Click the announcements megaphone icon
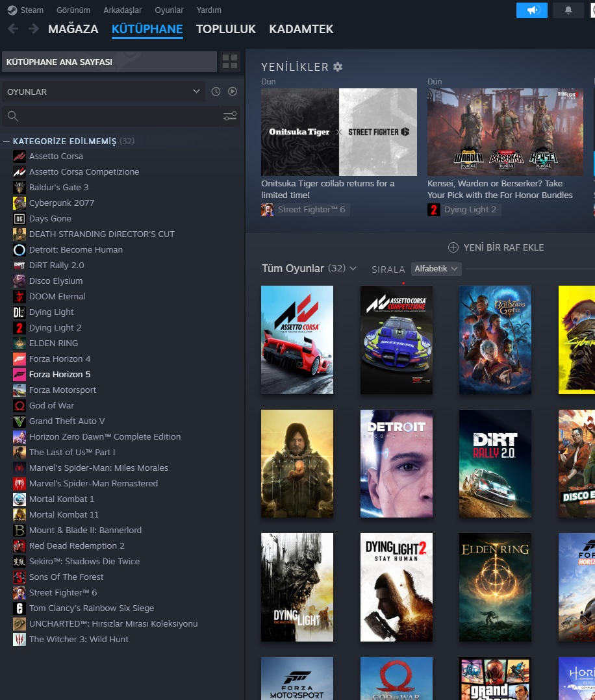595x700 pixels. point(532,10)
